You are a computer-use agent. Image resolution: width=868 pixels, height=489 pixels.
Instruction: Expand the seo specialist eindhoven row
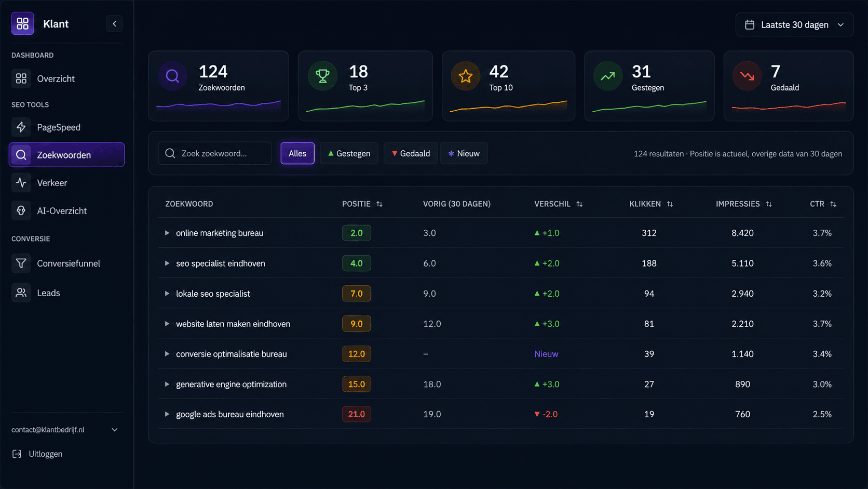pos(167,263)
